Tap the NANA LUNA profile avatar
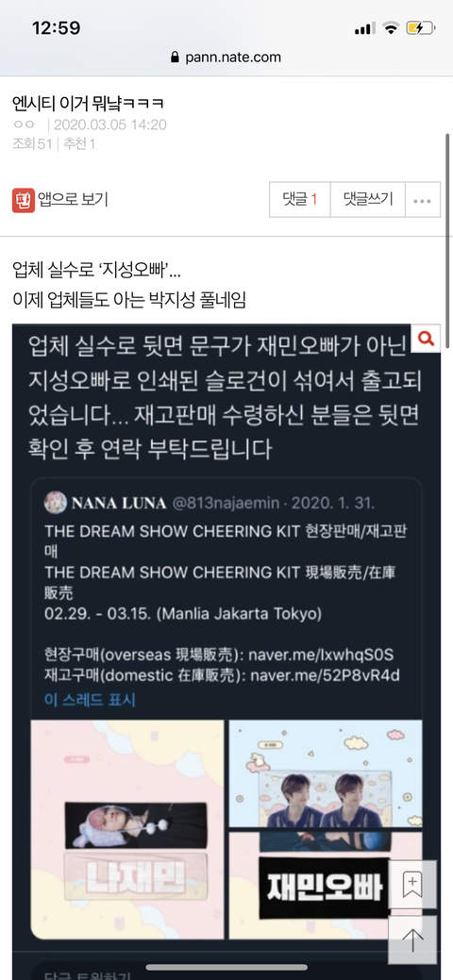 click(56, 503)
